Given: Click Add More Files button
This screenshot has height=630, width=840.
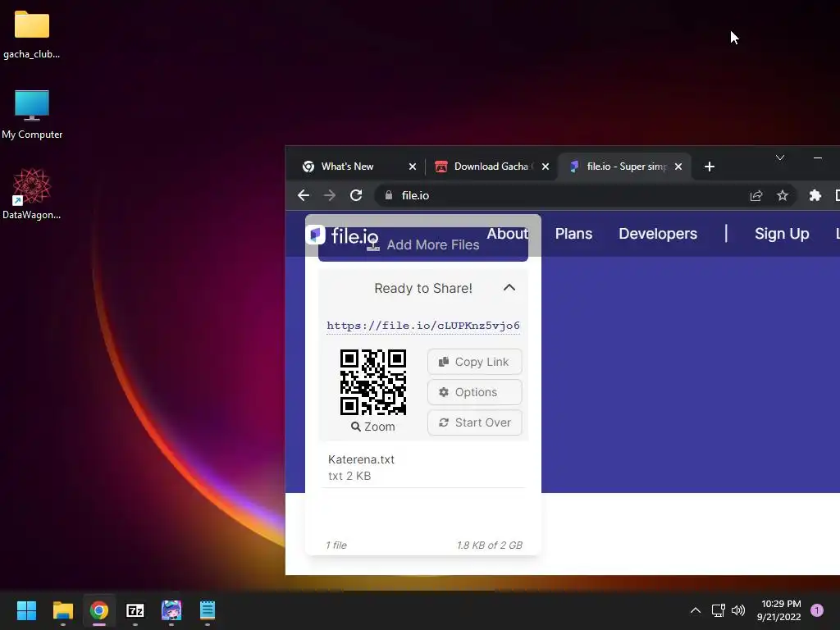Looking at the screenshot, I should click(423, 244).
